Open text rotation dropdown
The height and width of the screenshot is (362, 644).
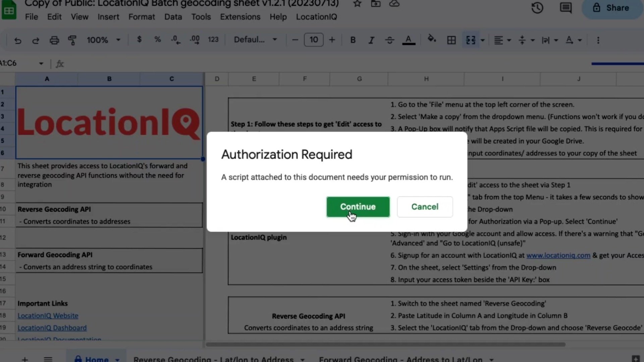point(573,40)
